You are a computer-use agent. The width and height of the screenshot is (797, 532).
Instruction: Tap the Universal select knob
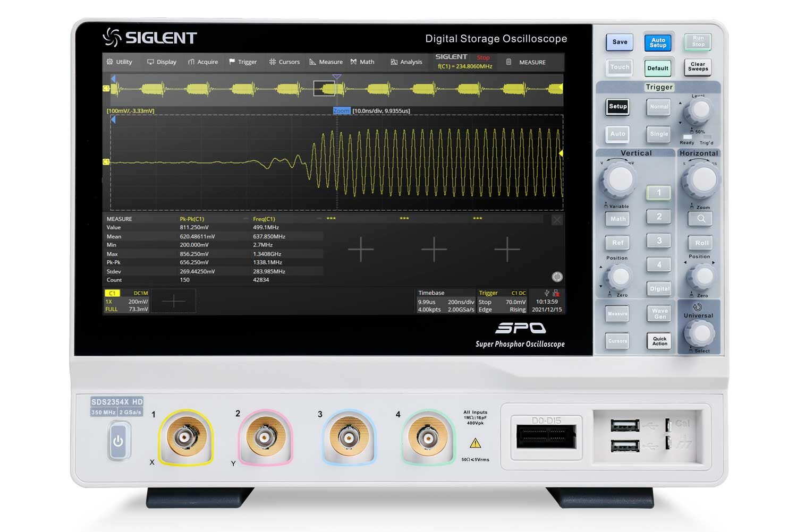pos(700,334)
